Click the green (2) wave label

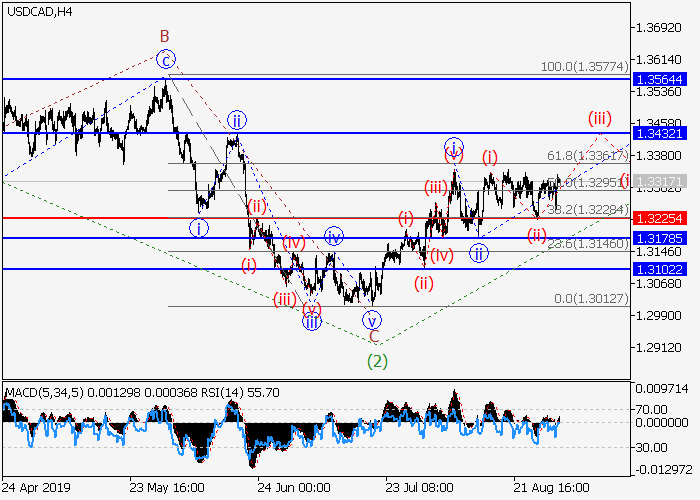[377, 359]
